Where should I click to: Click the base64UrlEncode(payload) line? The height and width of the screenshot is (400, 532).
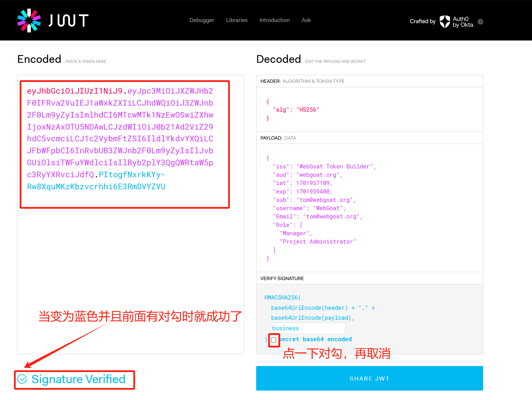click(312, 318)
